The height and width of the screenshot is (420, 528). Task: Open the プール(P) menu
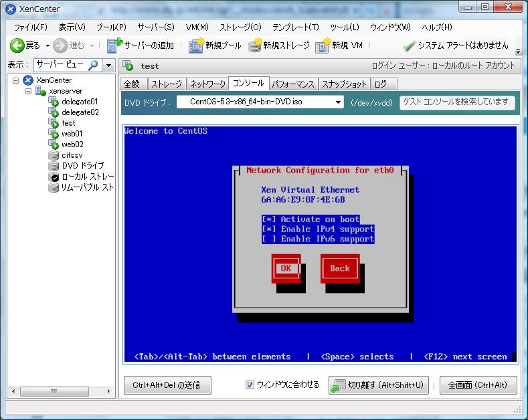click(x=111, y=27)
